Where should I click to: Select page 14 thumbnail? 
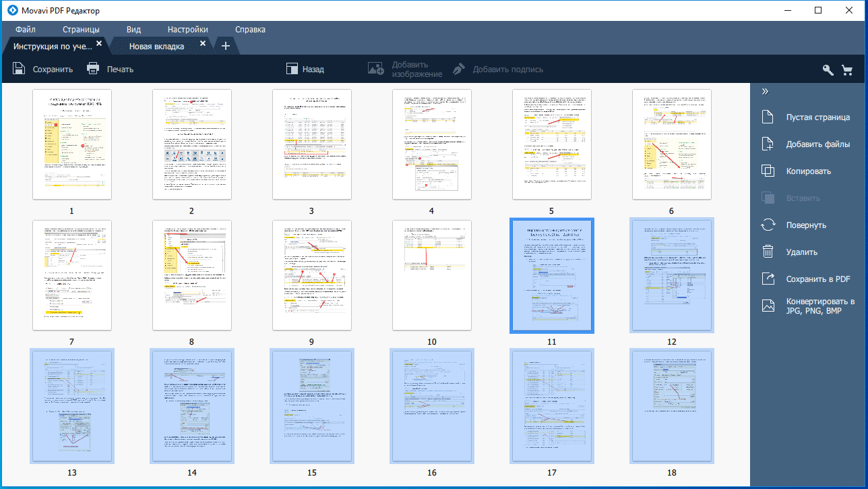(191, 406)
